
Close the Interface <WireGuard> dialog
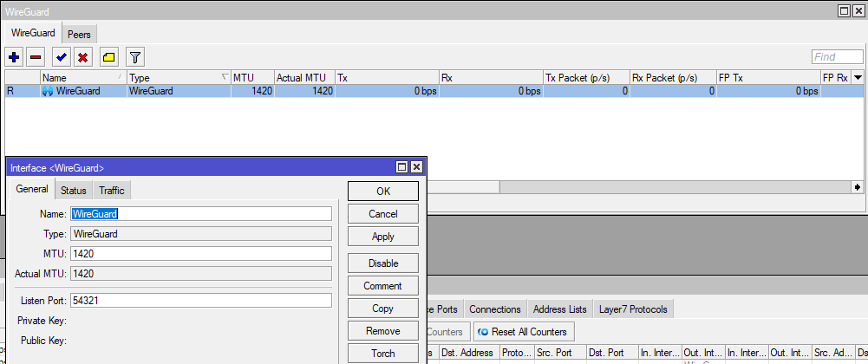pyautogui.click(x=415, y=167)
